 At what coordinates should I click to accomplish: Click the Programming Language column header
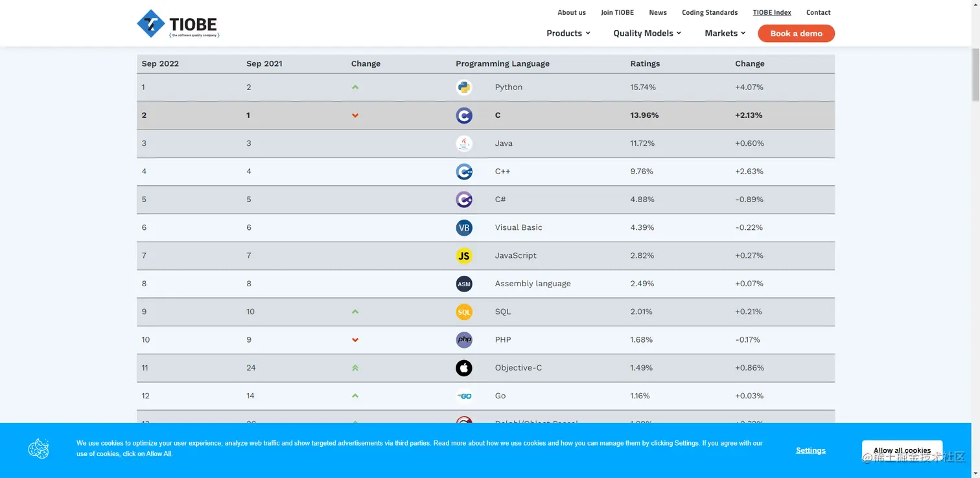502,63
